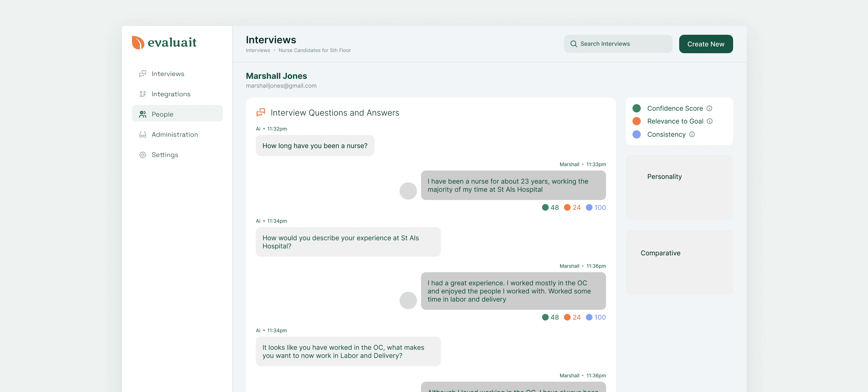This screenshot has height=392, width=868.
Task: Click the Interviews breadcrumb link
Action: 258,50
